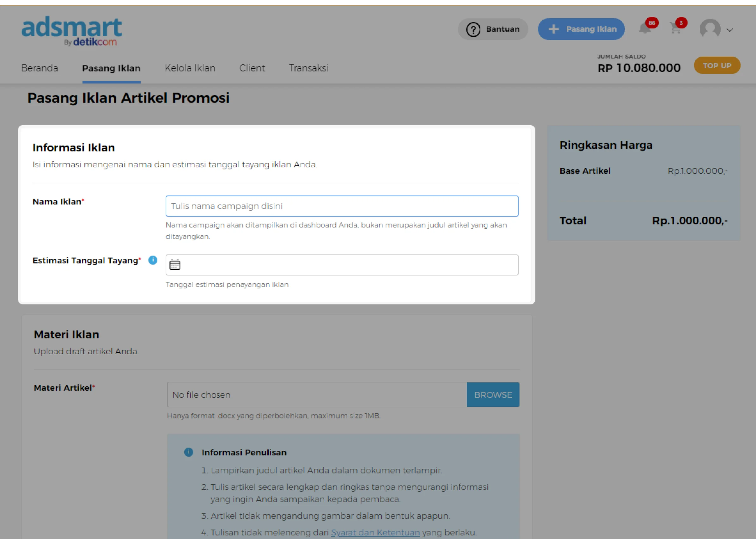Switch to the Client tab
The image size is (756, 544).
[x=252, y=68]
